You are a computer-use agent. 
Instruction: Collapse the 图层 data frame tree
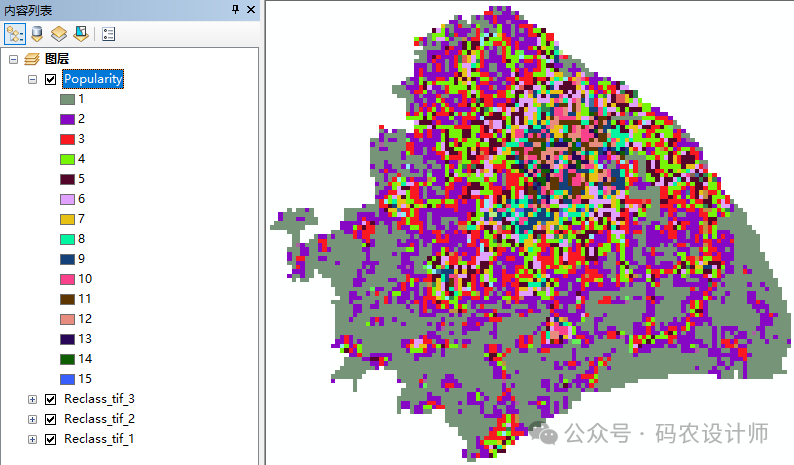13,59
